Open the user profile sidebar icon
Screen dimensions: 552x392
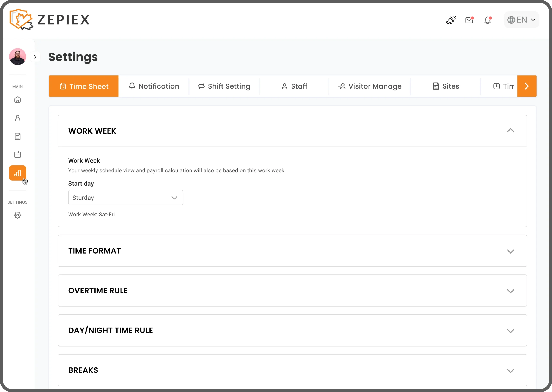(18, 118)
